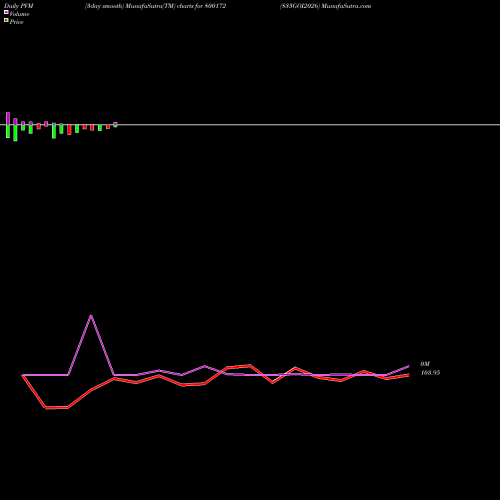Click the '(3day smooth) MunafaSutra(TM) charts' heading
Image resolution: width=500 pixels, height=500 pixels.
pos(139,6)
